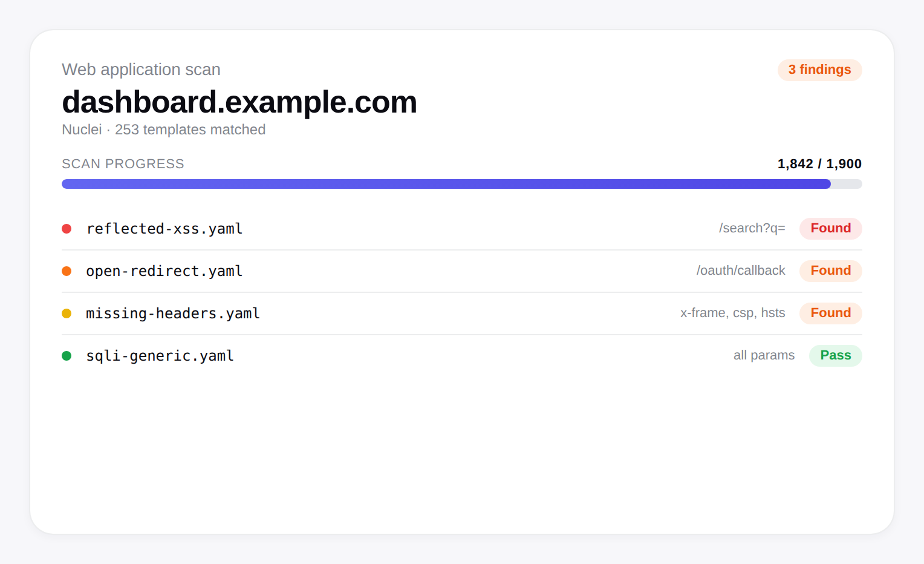Click the 1,842 / 1,900 progress count
Image resolution: width=924 pixels, height=564 pixels.
click(x=819, y=164)
